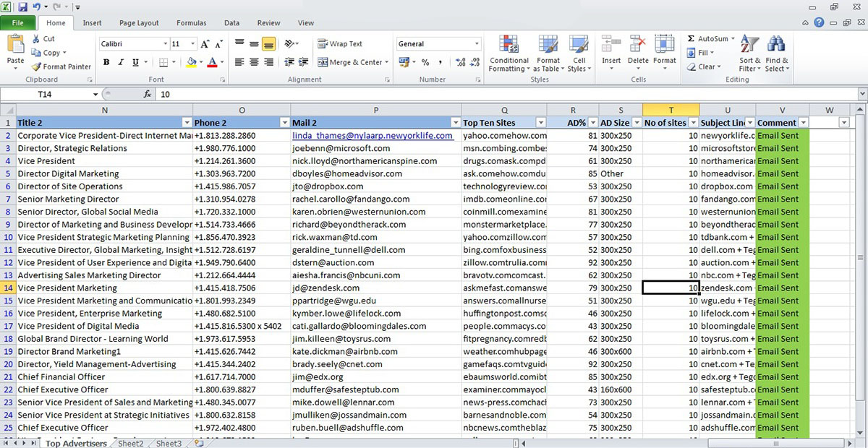Activate the Format Painter
Screen dimensions: 868x448
coord(61,66)
